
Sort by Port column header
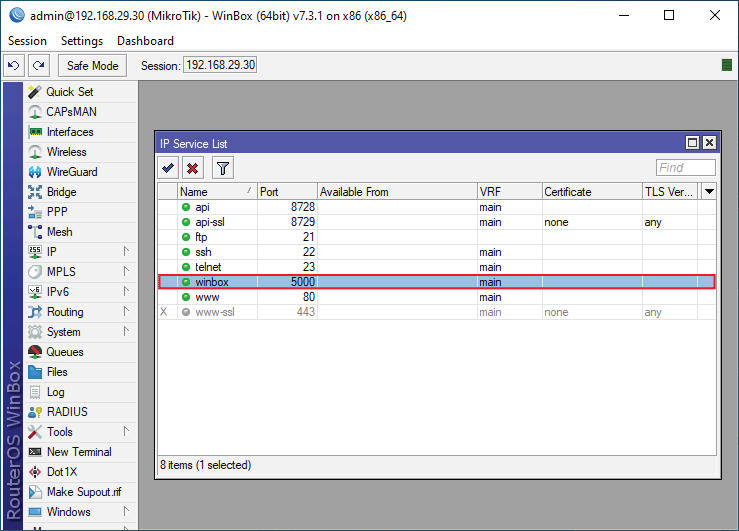click(287, 192)
